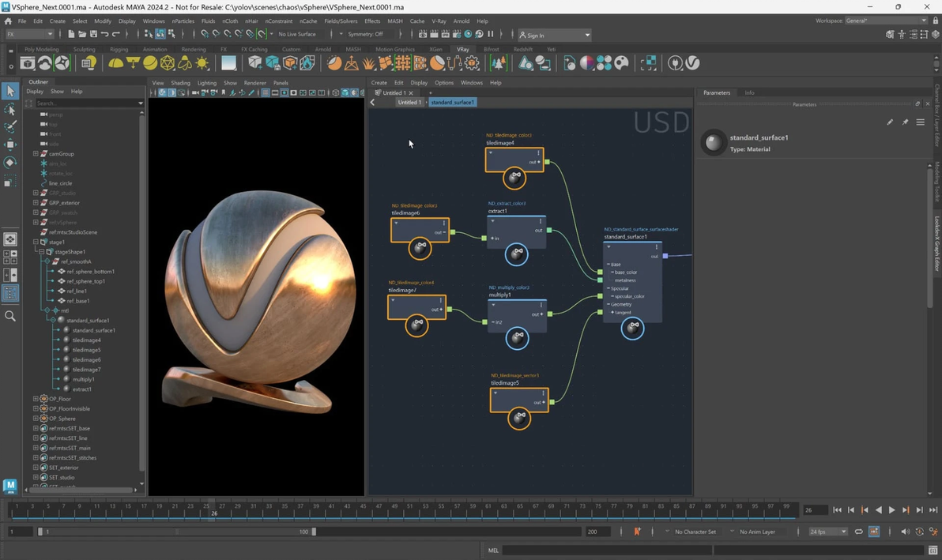Click the V-Ray fur grass shelf icon
This screenshot has width=942, height=560.
pyautogui.click(x=369, y=63)
